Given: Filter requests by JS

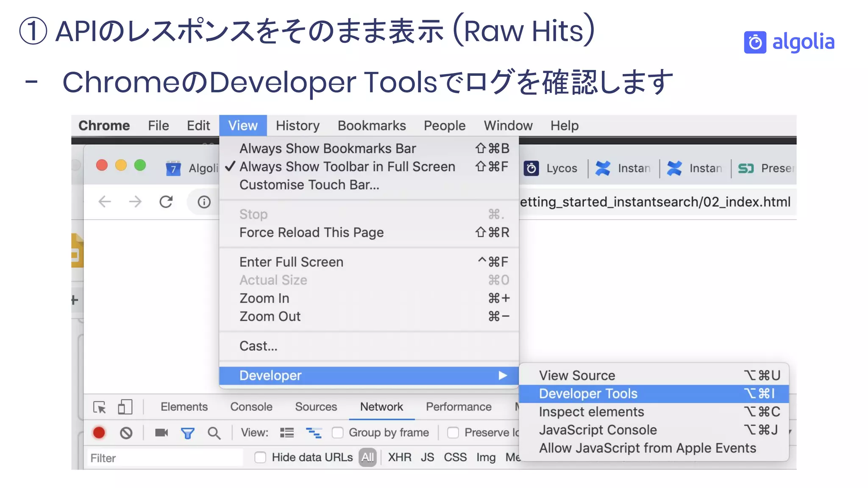Looking at the screenshot, I should pyautogui.click(x=427, y=457).
